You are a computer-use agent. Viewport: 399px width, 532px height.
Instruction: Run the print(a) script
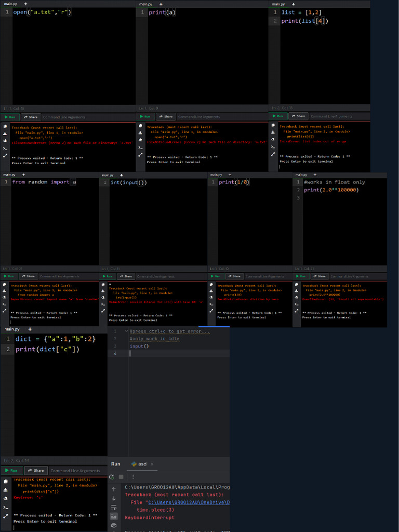(145, 116)
